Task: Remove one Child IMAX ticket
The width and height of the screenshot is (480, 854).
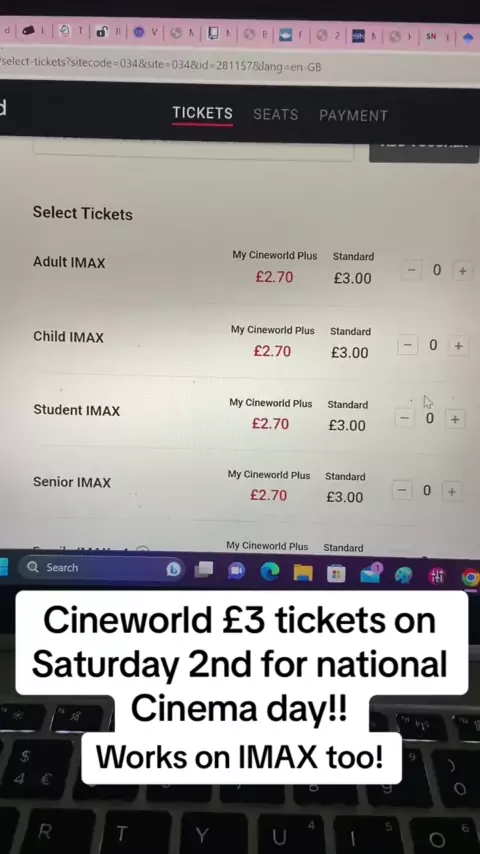Action: point(408,345)
